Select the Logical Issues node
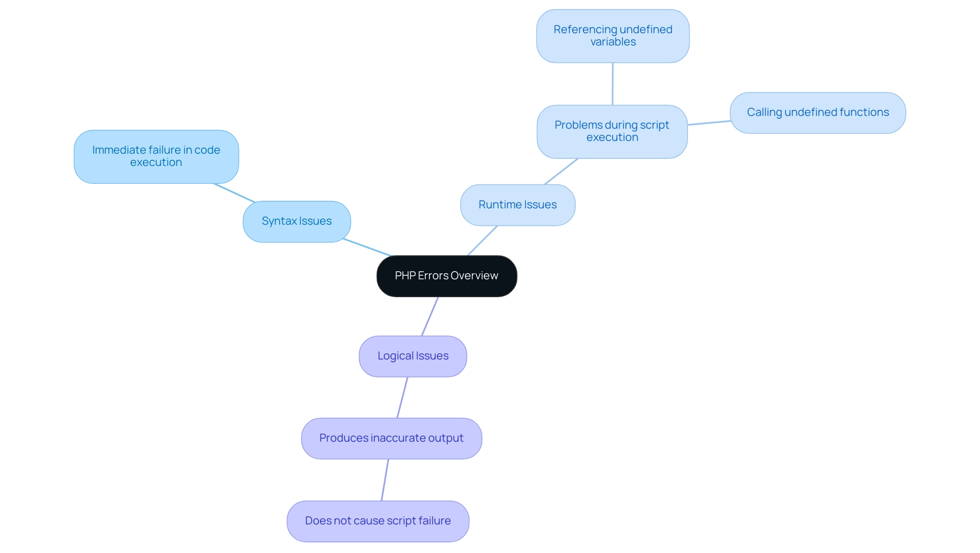Screen dimensions: 980x553 click(412, 355)
